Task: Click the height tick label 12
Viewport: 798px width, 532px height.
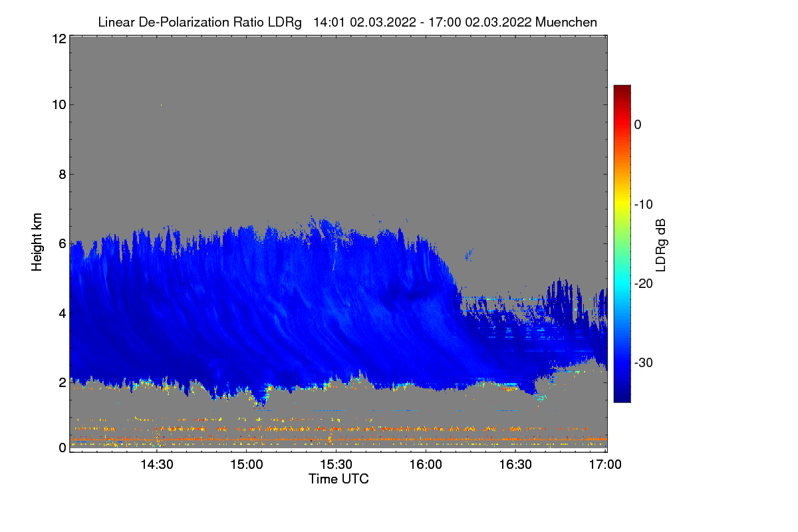Action: 58,39
